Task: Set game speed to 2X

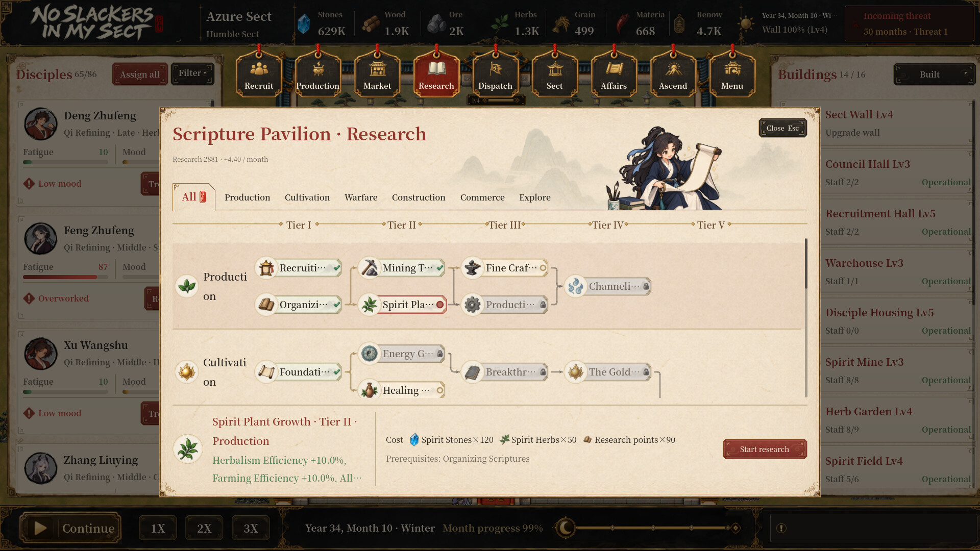Action: click(x=204, y=528)
